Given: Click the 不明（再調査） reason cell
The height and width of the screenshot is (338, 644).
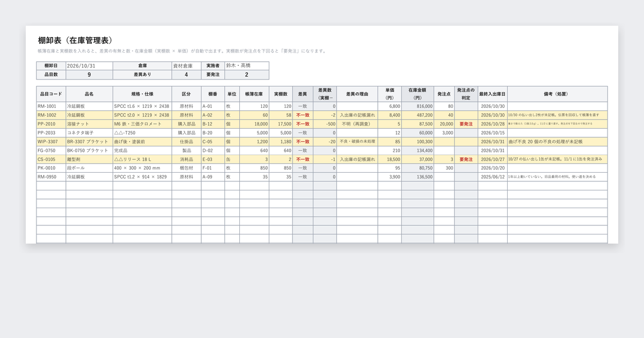Looking at the screenshot, I should [357, 124].
